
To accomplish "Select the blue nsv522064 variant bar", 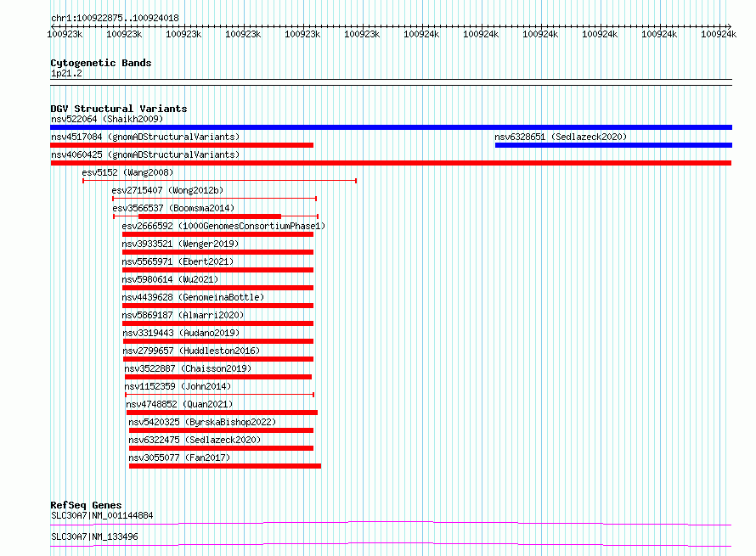I will (x=391, y=127).
